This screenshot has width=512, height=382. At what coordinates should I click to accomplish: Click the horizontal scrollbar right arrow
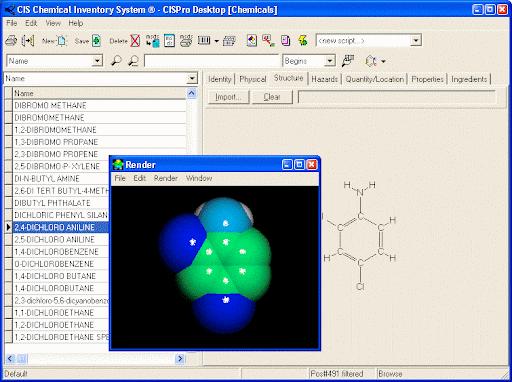pyautogui.click(x=180, y=359)
